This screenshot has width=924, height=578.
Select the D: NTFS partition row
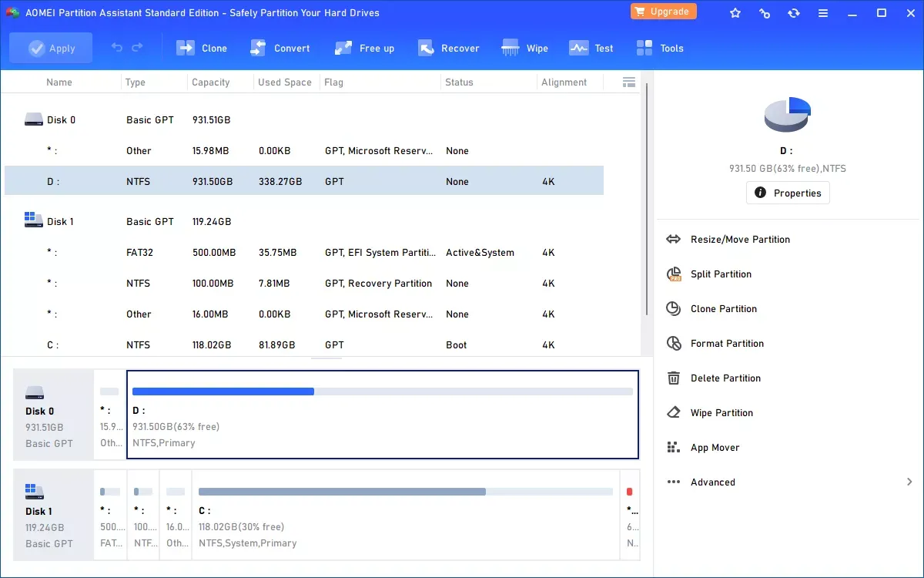click(x=304, y=182)
